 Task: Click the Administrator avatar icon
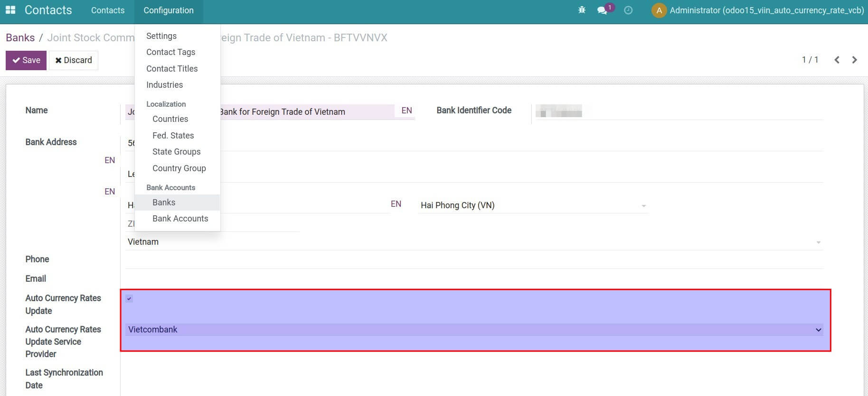coord(659,10)
